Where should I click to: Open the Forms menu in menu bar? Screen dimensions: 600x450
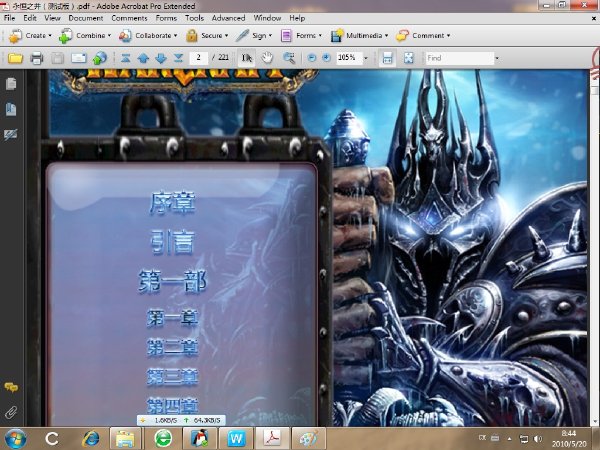pyautogui.click(x=166, y=18)
